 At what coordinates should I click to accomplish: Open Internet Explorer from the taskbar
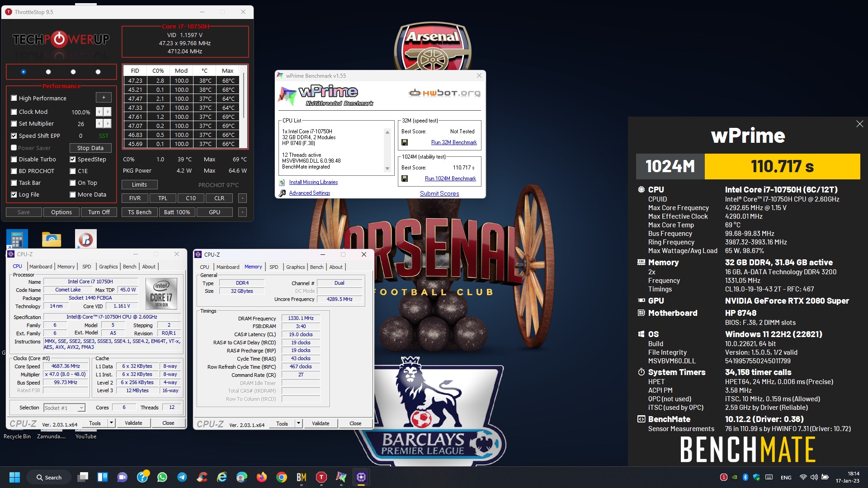click(x=222, y=477)
